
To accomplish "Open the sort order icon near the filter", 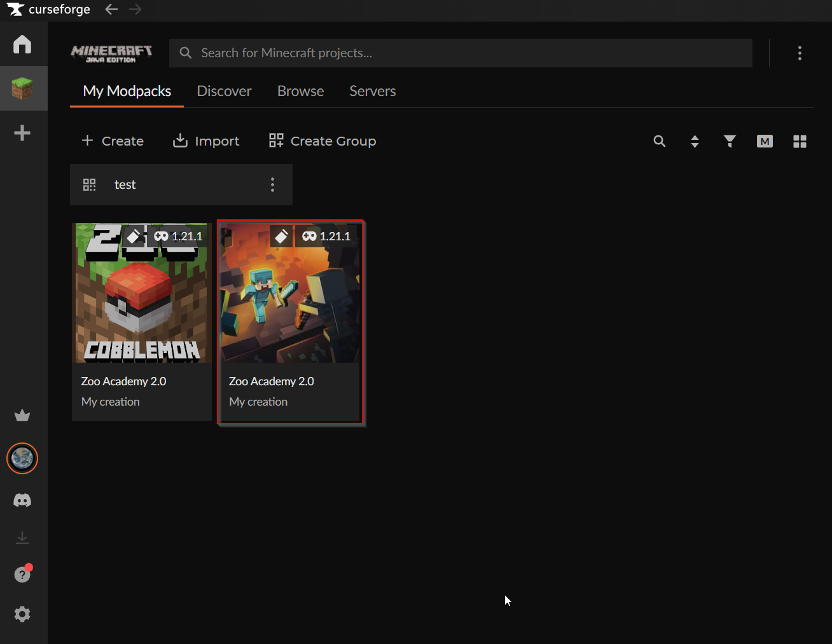I will [695, 141].
